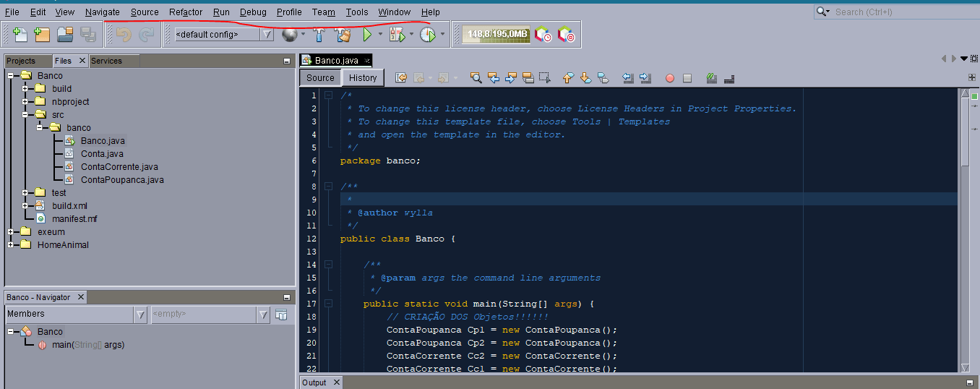Collapse line 17 main method code fold
The image size is (980, 389).
tap(328, 304)
